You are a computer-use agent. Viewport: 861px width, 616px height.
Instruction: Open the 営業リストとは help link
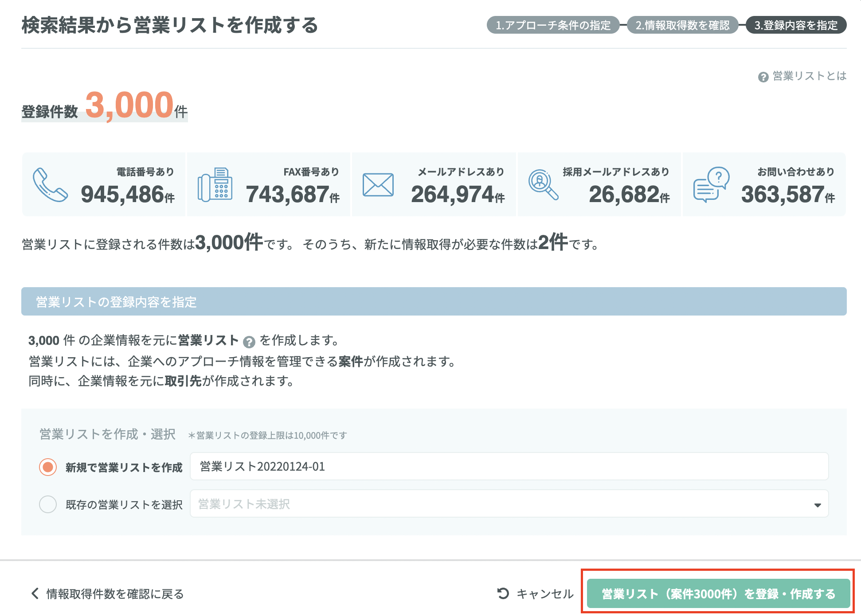point(809,76)
